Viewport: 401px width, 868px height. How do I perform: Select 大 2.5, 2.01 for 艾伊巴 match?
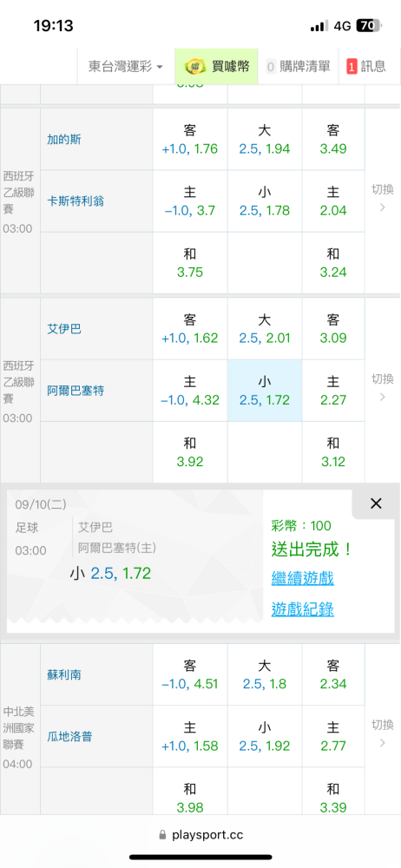coord(265,329)
